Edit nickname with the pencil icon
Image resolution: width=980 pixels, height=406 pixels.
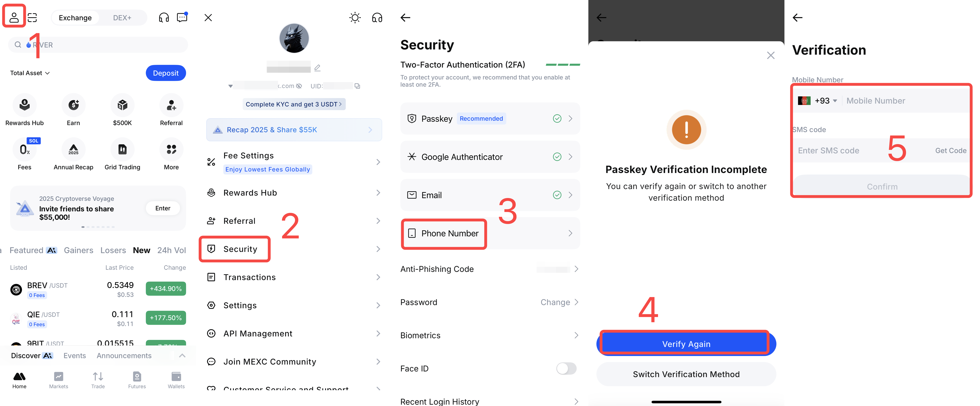[317, 68]
